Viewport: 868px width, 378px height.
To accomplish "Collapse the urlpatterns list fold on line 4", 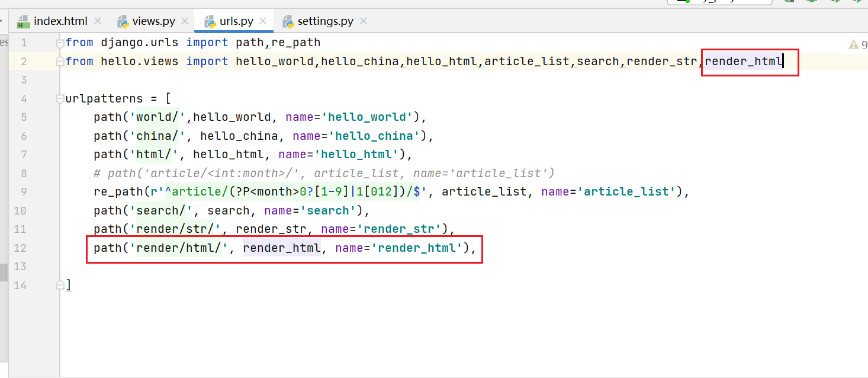I will click(60, 99).
